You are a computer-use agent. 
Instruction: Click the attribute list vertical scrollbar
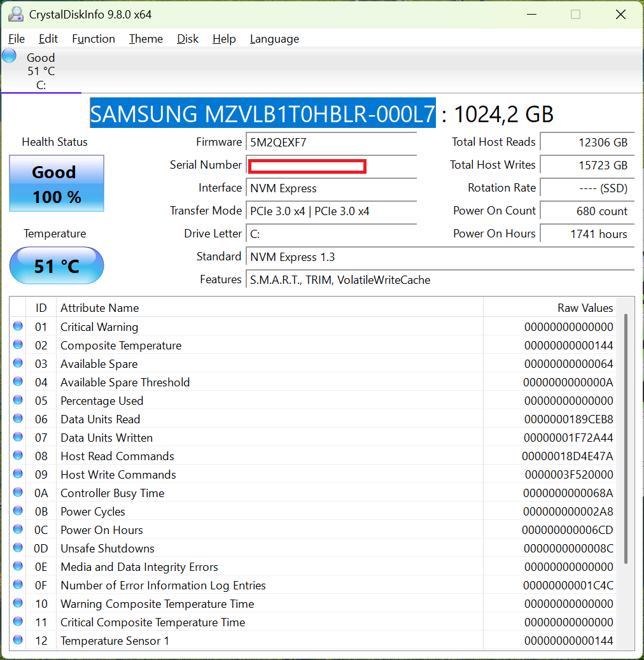point(626,439)
